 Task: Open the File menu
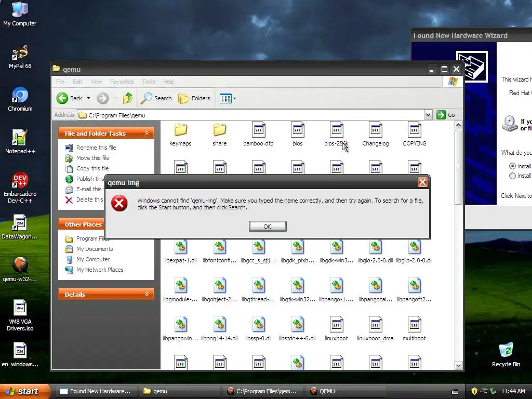(x=60, y=82)
